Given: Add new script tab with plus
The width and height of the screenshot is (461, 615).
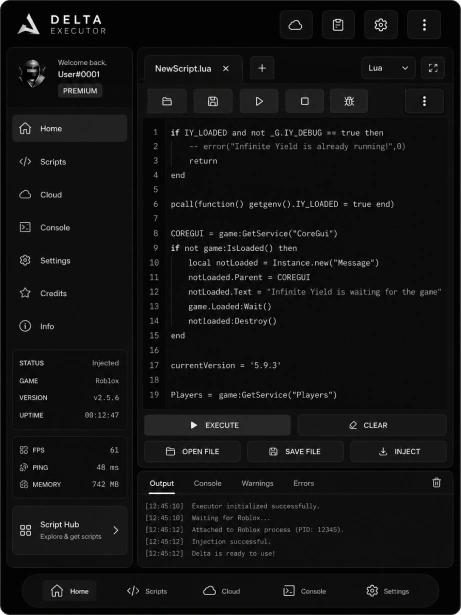Looking at the screenshot, I should (262, 68).
